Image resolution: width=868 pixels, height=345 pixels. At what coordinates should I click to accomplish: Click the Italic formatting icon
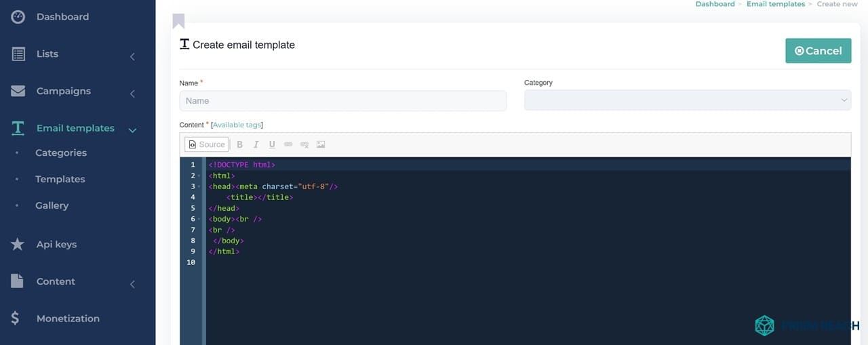pyautogui.click(x=256, y=144)
